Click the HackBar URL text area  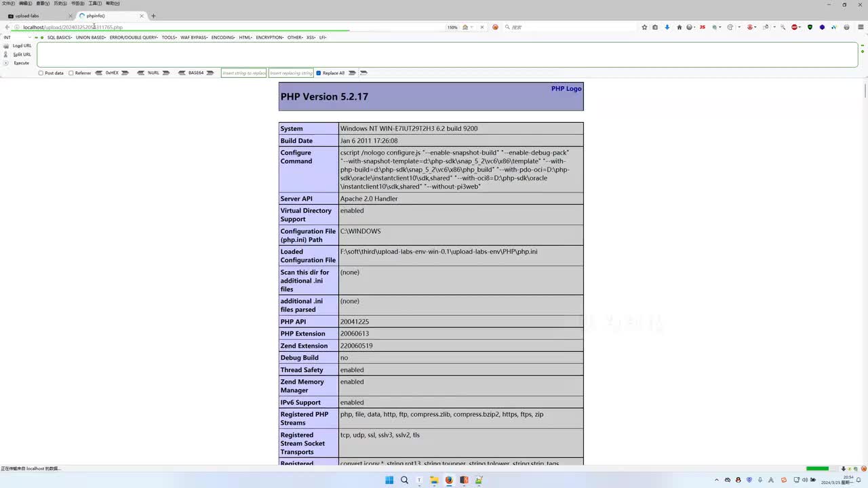(x=448, y=54)
